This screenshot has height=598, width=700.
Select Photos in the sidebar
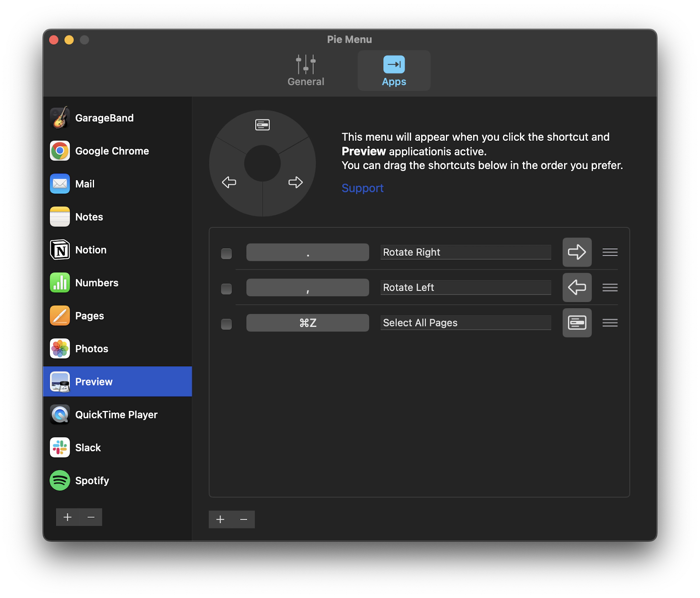pos(117,348)
